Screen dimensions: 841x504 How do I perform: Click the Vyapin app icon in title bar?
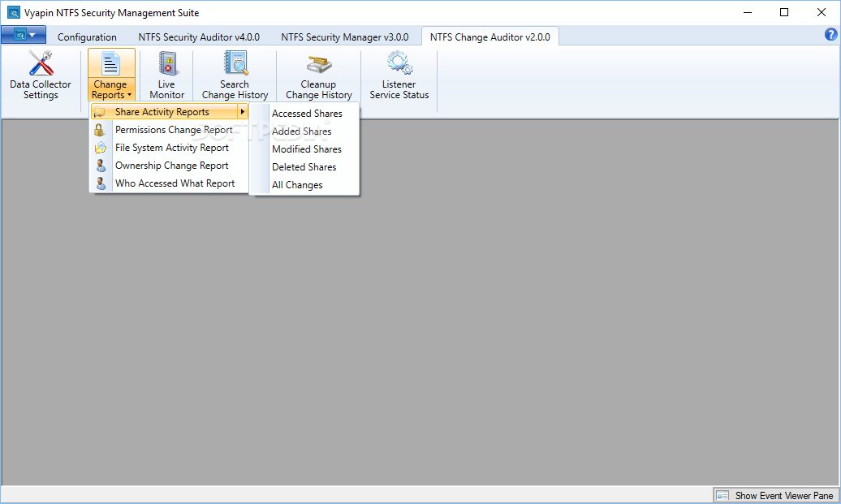tap(14, 12)
